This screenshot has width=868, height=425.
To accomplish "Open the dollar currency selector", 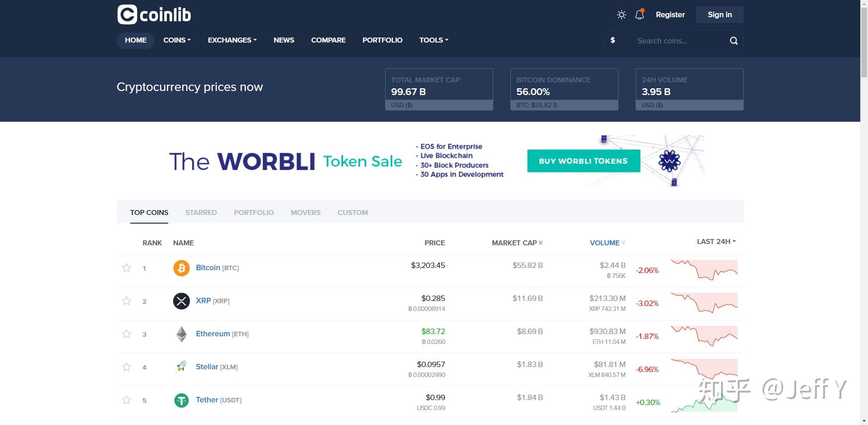I will coord(613,40).
